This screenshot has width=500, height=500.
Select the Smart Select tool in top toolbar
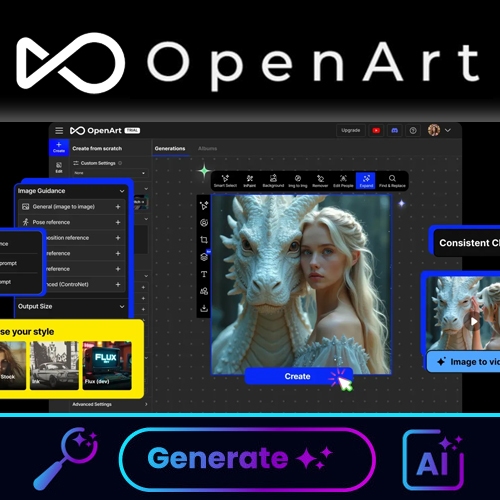[225, 181]
